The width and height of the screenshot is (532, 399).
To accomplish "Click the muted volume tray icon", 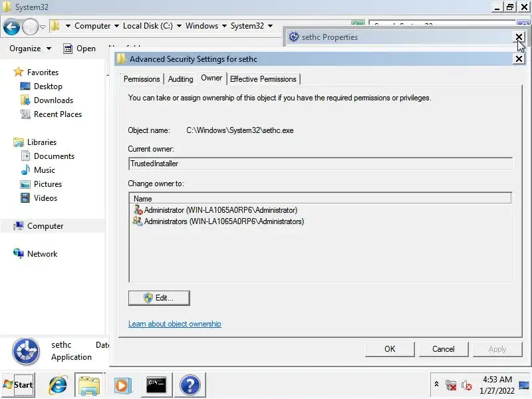I will [x=467, y=386].
